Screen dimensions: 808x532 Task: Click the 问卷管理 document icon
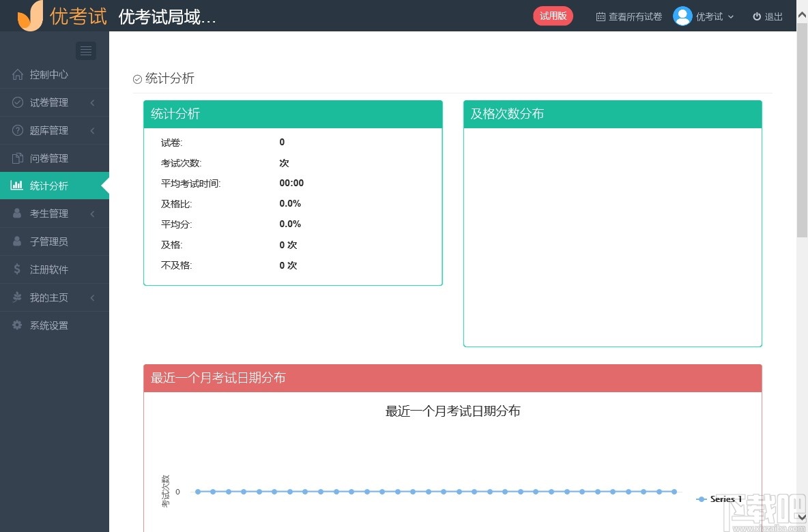pyautogui.click(x=17, y=158)
